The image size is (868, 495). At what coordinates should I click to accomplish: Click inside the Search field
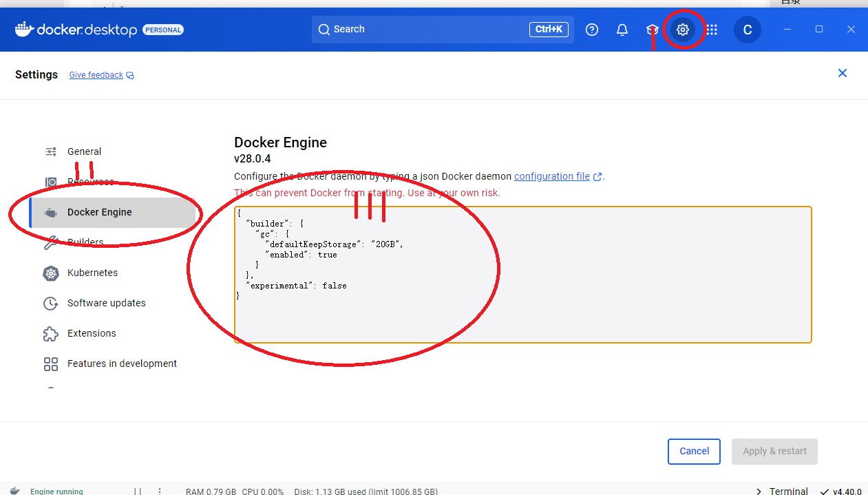coord(443,30)
